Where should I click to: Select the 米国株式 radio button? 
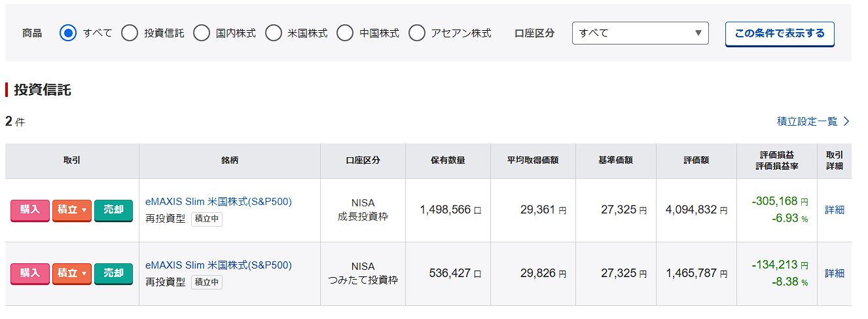(273, 33)
